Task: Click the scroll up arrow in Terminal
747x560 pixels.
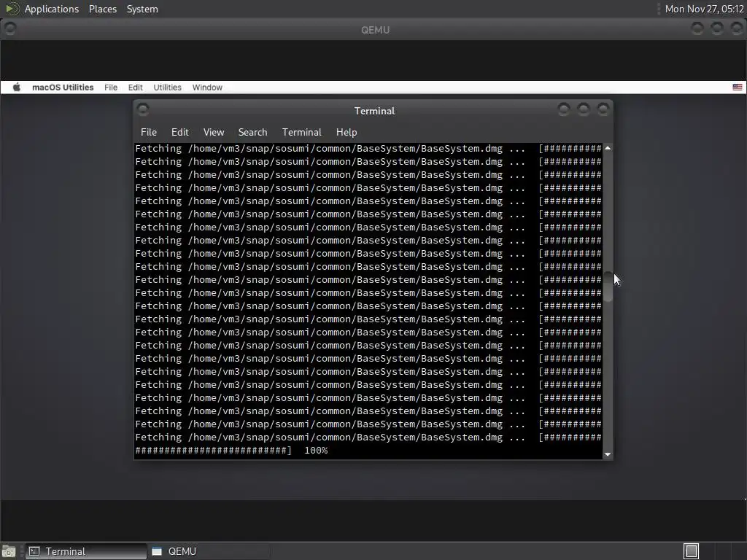Action: coord(608,148)
